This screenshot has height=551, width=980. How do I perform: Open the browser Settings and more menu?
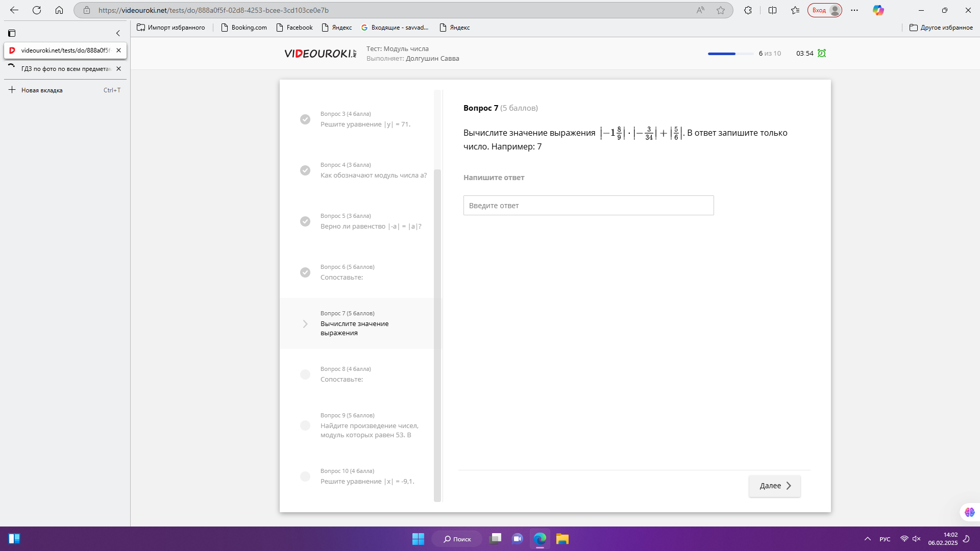854,10
